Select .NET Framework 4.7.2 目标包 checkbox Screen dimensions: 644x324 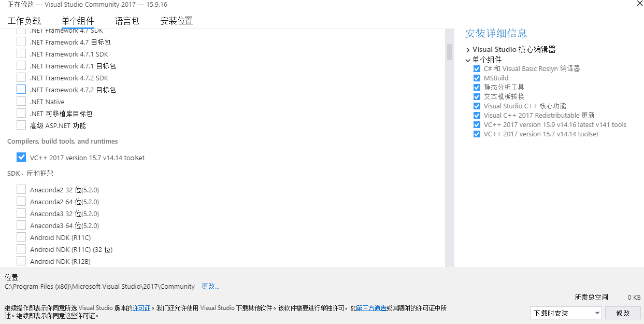click(x=21, y=90)
